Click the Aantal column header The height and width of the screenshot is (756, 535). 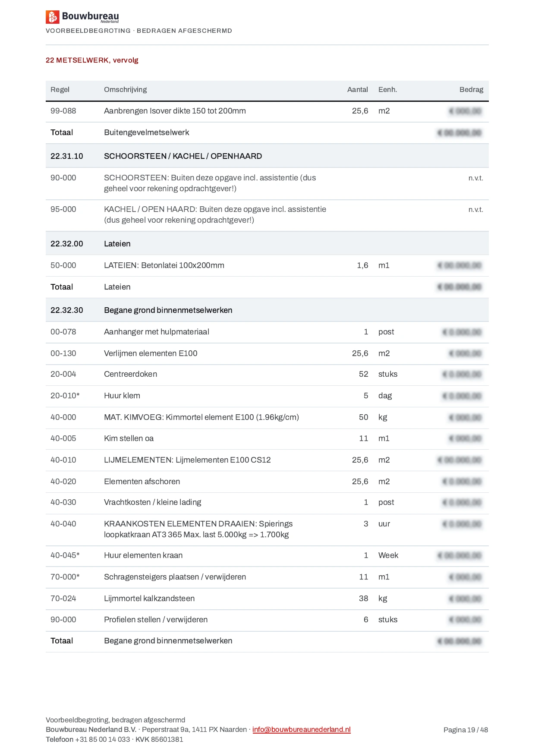click(x=358, y=90)
